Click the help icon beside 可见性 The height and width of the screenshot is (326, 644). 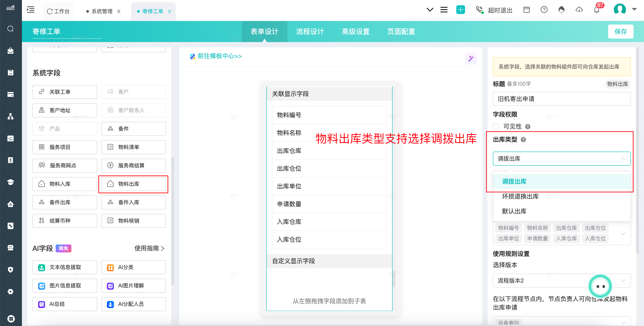point(528,126)
